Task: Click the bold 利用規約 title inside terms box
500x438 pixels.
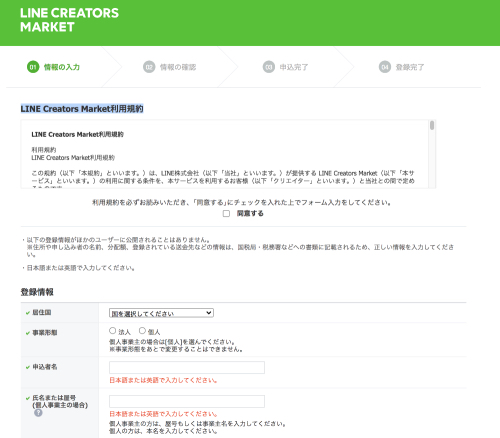Action: (x=77, y=134)
